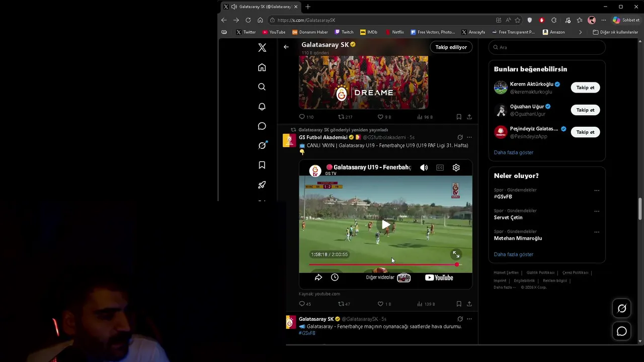Open more options on GS Futbol Akademisi post
The width and height of the screenshot is (644, 362).
pos(469,137)
